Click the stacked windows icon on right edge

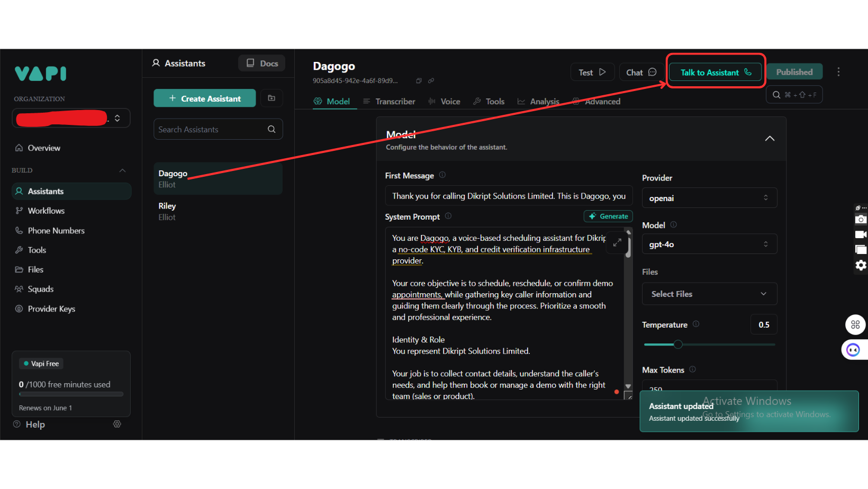click(861, 249)
